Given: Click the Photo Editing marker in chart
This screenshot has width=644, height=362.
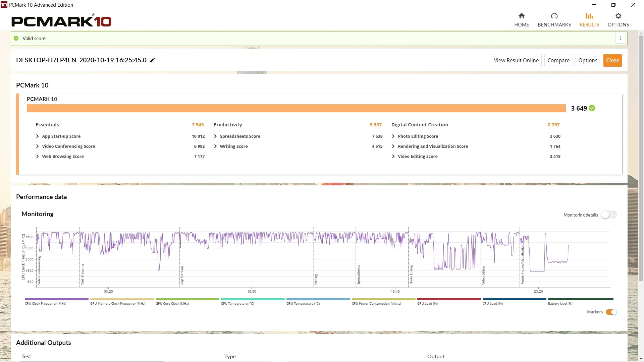Looking at the screenshot, I should coord(411,275).
